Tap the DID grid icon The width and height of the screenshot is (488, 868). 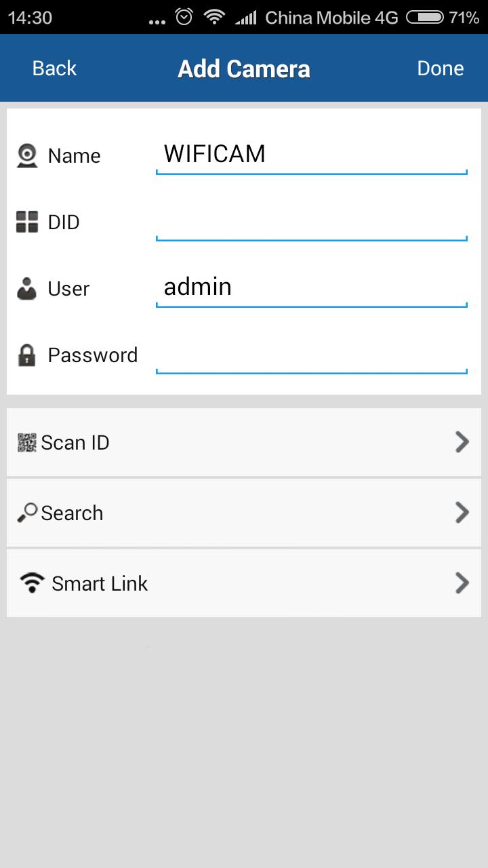pyautogui.click(x=27, y=222)
